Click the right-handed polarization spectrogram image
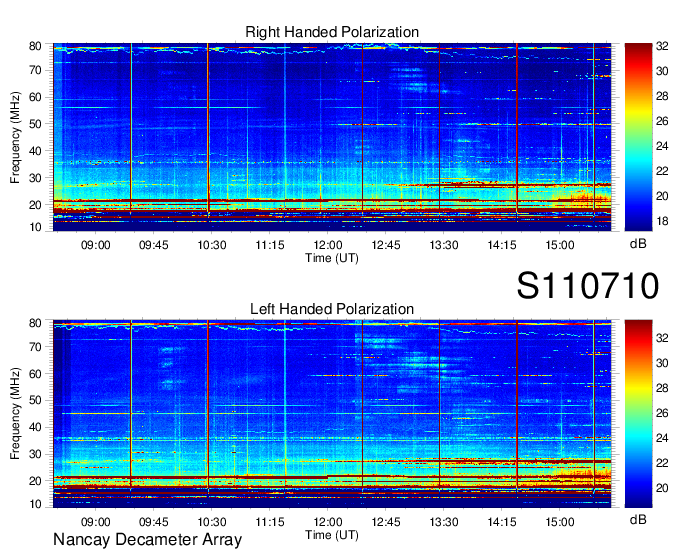Viewport: 680px width, 552px height. 332,137
